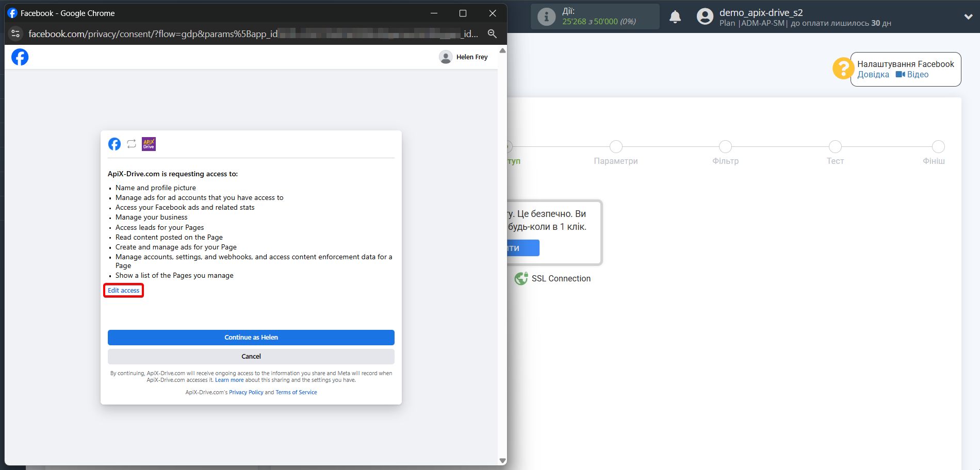This screenshot has width=980, height=470.
Task: Open notifications bell in ApiX-Drive header
Action: point(675,17)
